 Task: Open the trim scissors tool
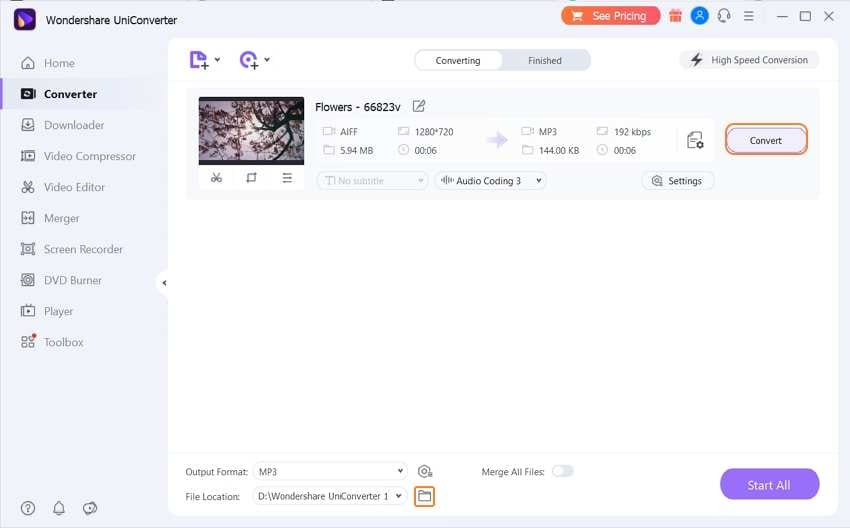click(216, 178)
